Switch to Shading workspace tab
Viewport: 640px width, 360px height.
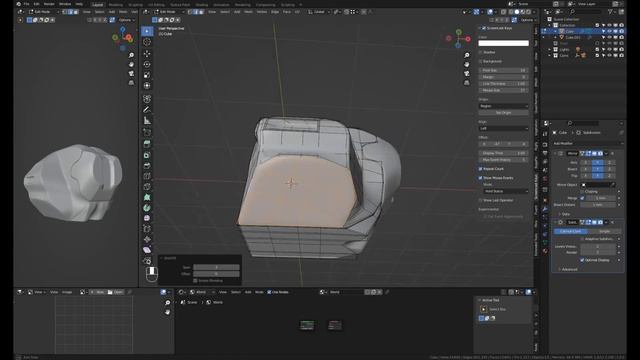point(202,5)
